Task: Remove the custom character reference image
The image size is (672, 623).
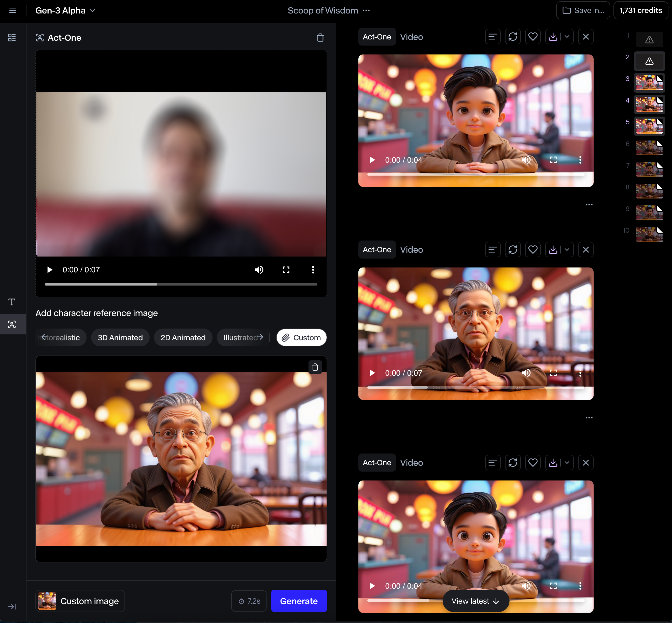Action: [x=315, y=367]
